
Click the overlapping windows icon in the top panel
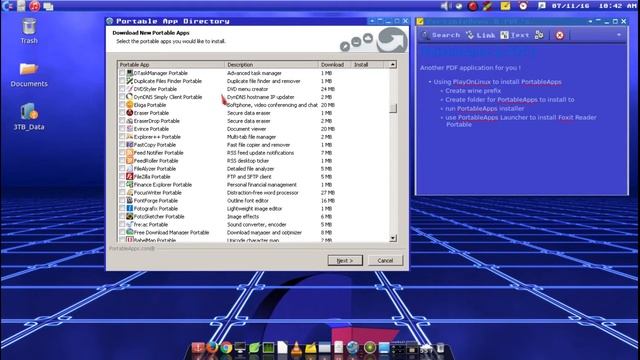[x=49, y=6]
